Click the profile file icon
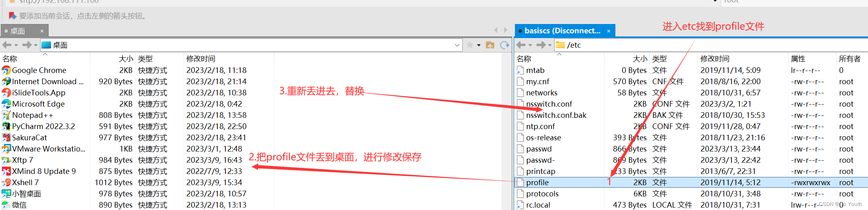 point(520,182)
